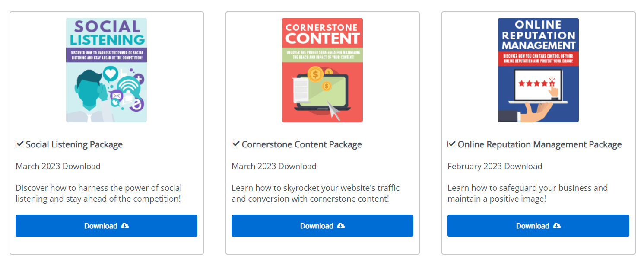Open the Social Listening cover image
Viewport: 644px width, 266px height.
click(106, 70)
